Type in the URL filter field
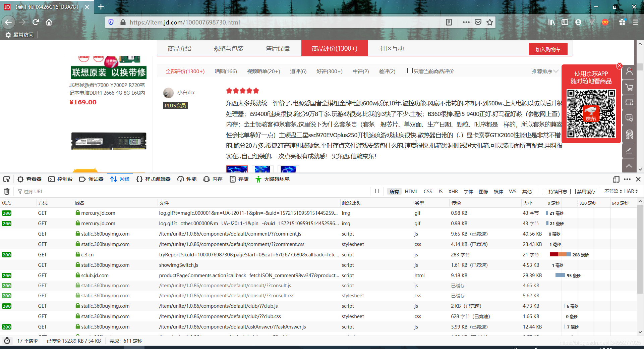 [x=191, y=192]
